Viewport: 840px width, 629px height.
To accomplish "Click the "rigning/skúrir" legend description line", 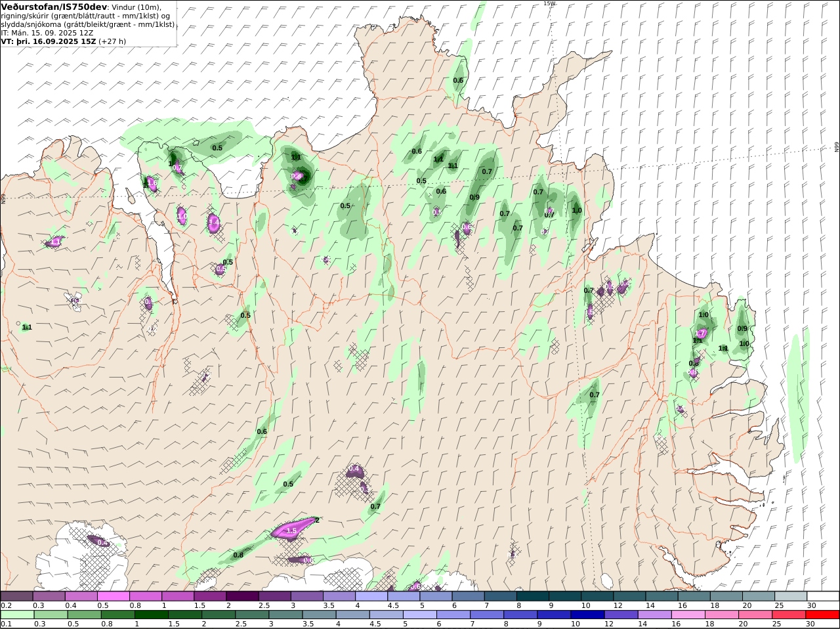I will tap(87, 16).
